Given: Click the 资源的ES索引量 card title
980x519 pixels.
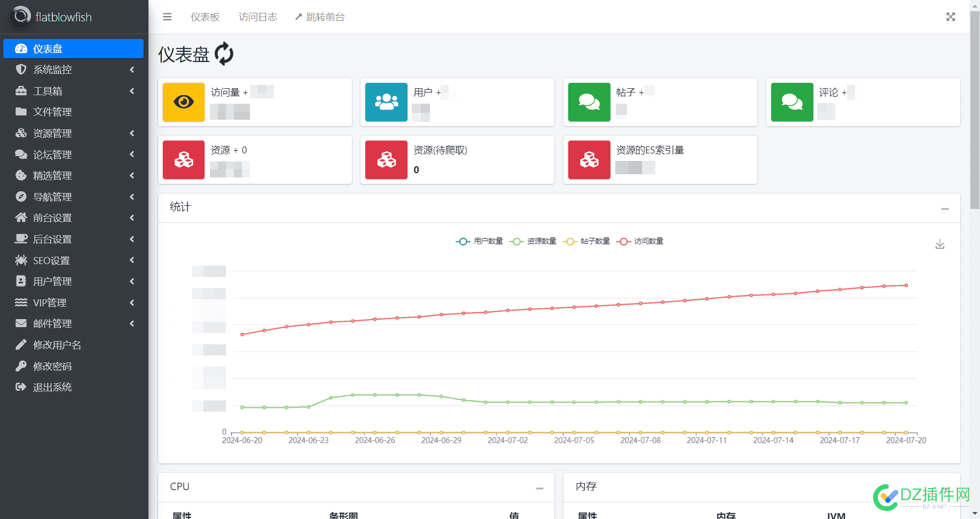Looking at the screenshot, I should point(650,150).
